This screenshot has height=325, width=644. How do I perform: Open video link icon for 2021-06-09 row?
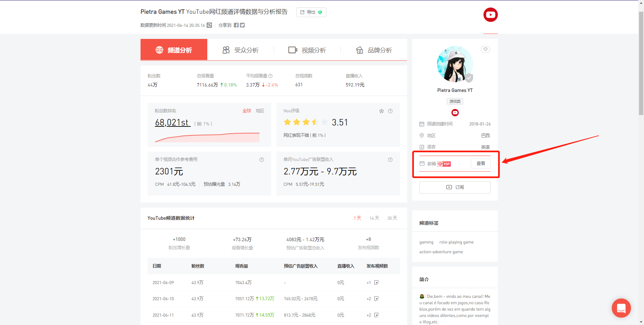point(376,282)
